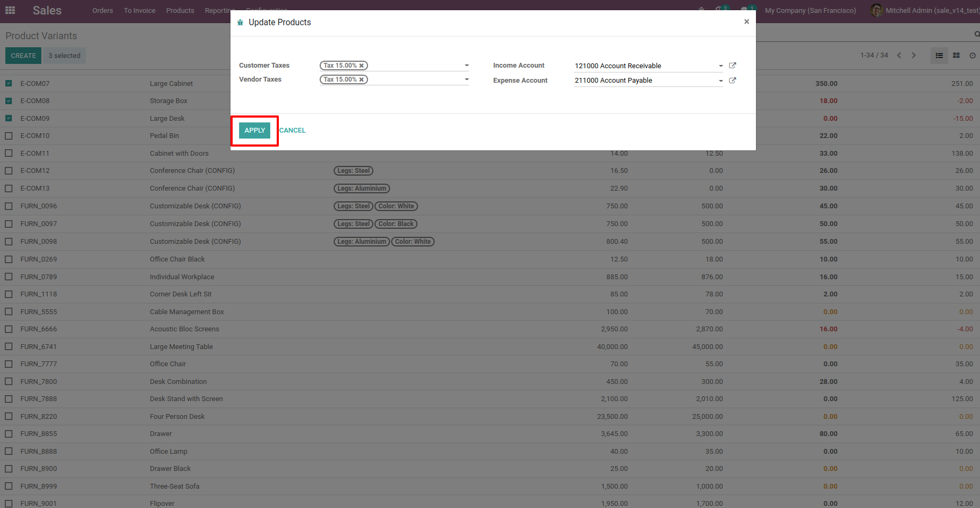
Task: Open Expense Account external link icon
Action: pos(732,81)
